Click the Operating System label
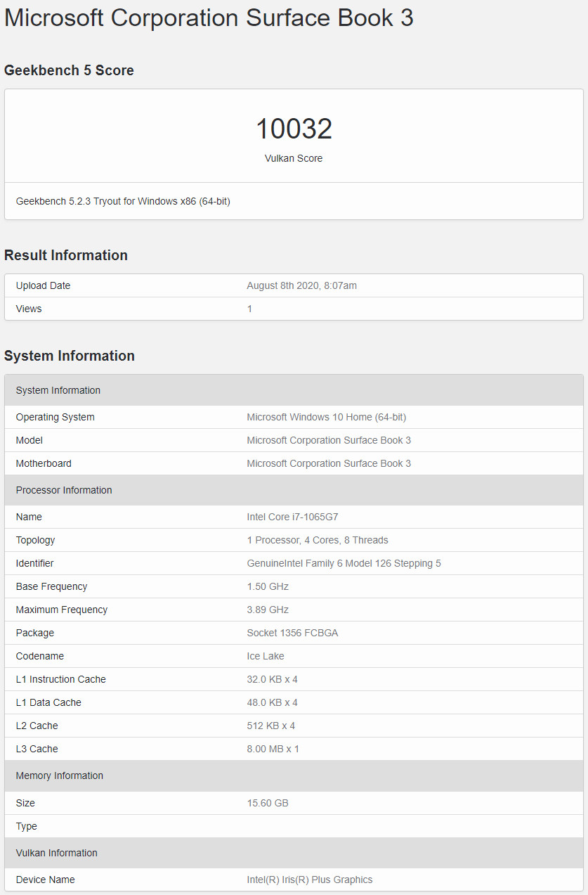 (x=55, y=417)
